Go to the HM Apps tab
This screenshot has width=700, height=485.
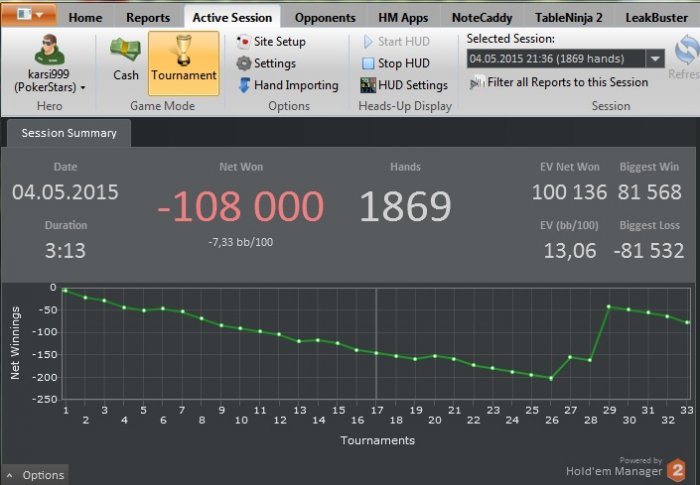403,17
